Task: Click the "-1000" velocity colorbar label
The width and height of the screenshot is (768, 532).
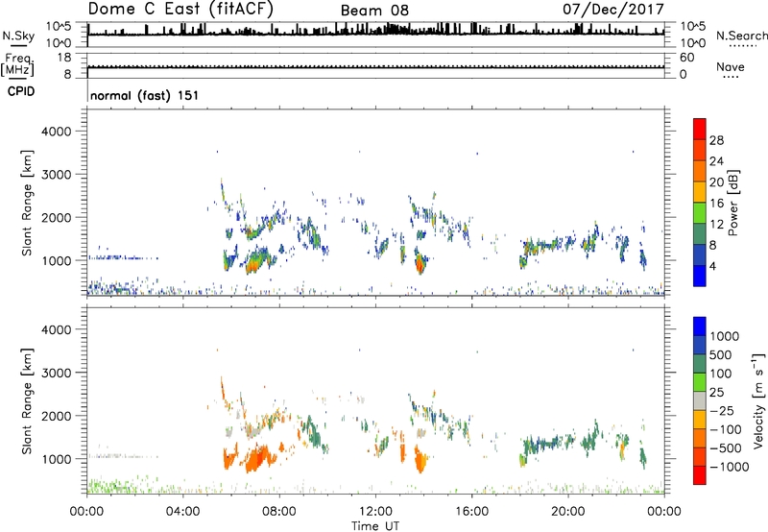Action: (729, 467)
